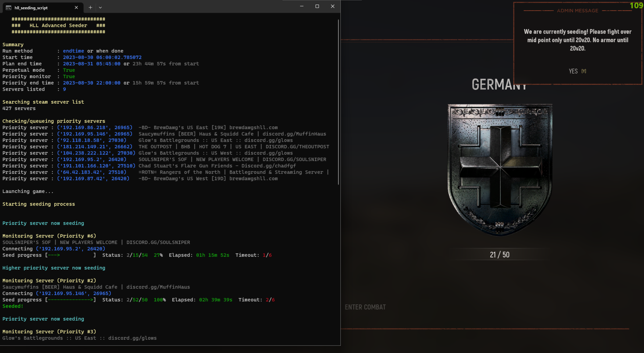Close the hll_seeding_script tab
Screen dimensions: 644x353
(76, 8)
